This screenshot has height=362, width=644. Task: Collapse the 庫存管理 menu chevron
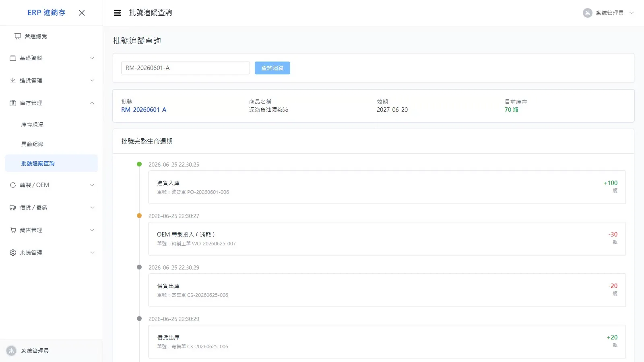click(x=92, y=103)
